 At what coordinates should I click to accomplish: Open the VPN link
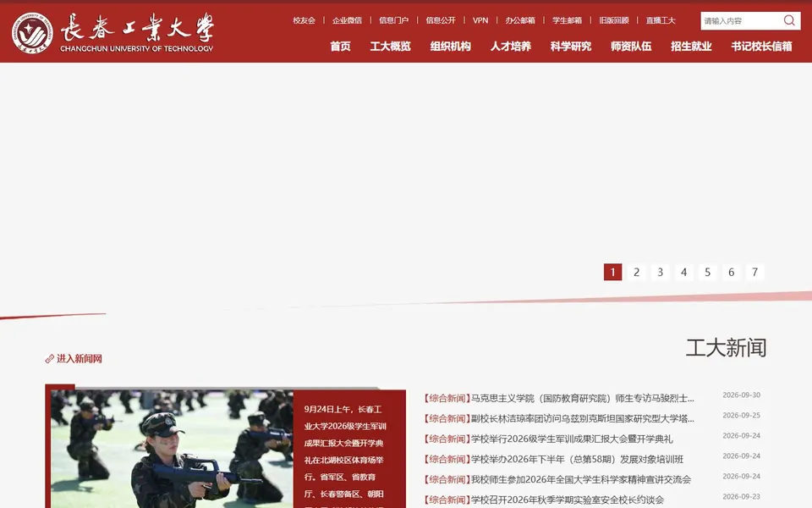coord(480,20)
